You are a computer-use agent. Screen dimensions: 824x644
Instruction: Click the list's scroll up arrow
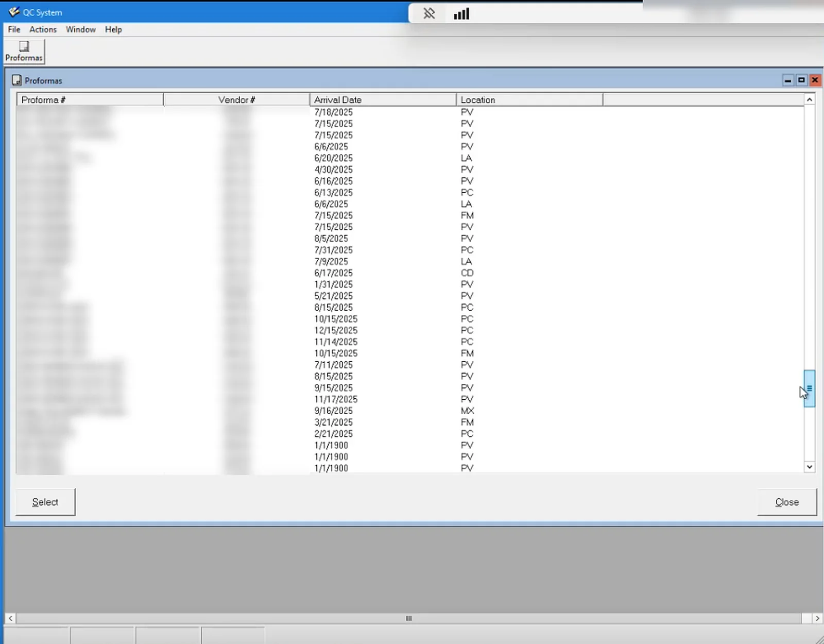[810, 99]
